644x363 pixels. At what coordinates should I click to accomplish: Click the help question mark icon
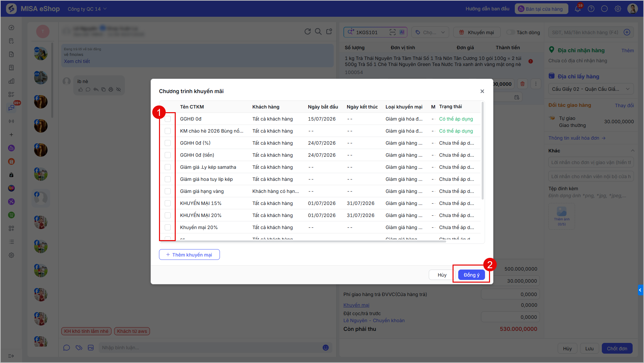[591, 9]
